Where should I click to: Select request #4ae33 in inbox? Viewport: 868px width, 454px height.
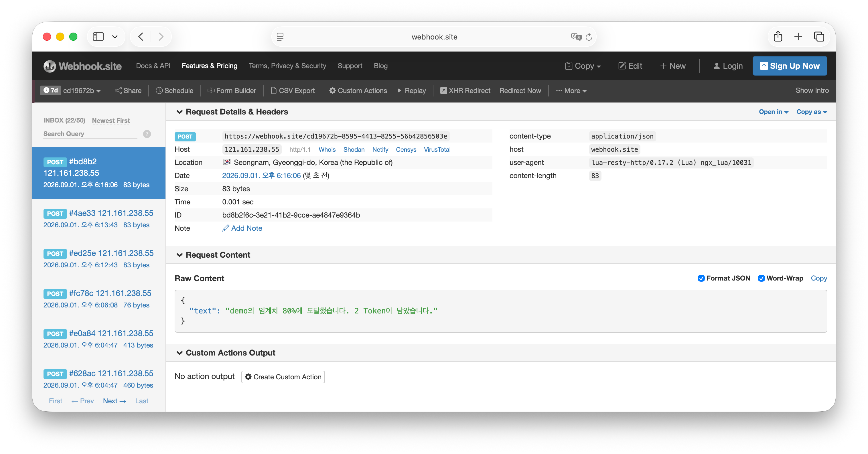[x=99, y=219]
